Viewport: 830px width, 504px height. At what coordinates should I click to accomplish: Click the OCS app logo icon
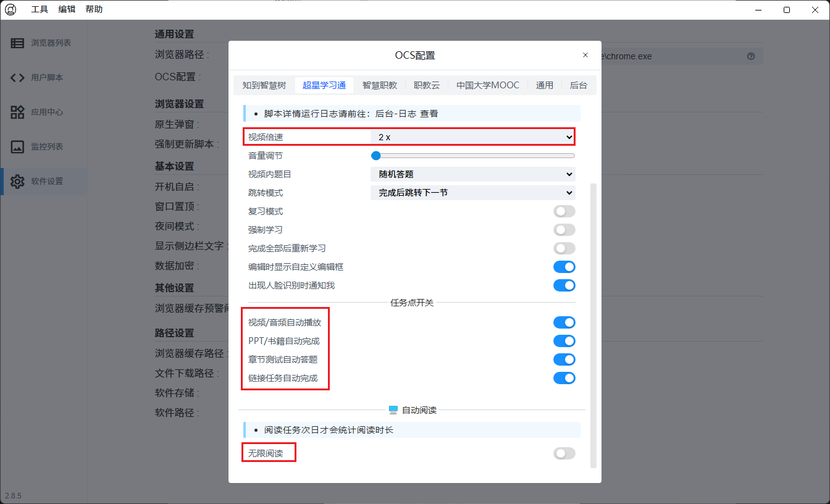point(10,10)
